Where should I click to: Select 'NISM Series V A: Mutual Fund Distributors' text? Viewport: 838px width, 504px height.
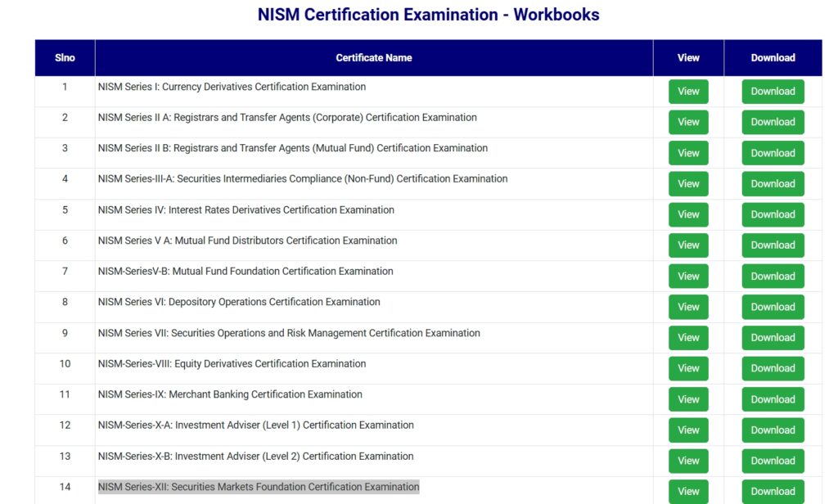[247, 241]
